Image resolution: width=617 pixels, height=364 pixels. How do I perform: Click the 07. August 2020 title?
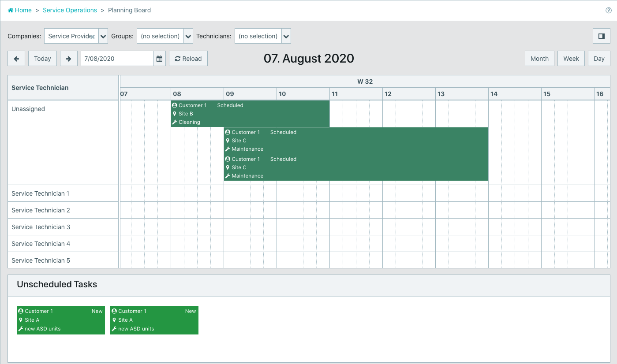pyautogui.click(x=309, y=59)
